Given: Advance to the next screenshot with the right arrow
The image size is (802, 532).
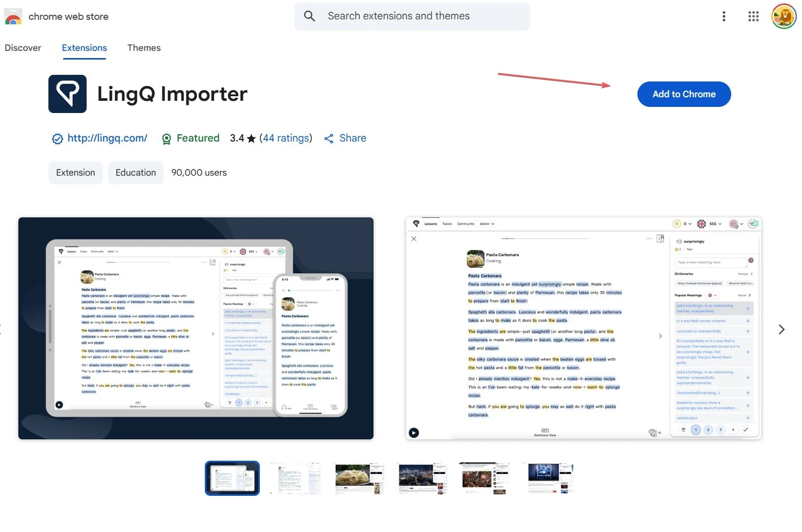Looking at the screenshot, I should click(x=782, y=329).
